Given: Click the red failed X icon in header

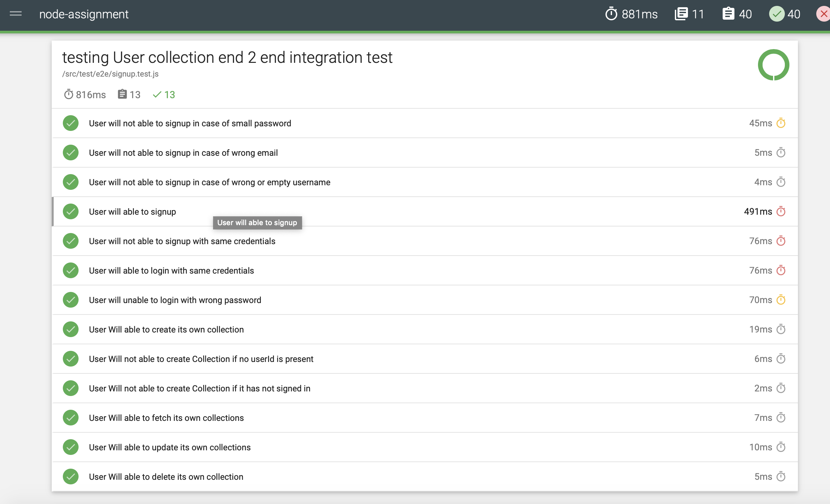Looking at the screenshot, I should click(x=823, y=14).
